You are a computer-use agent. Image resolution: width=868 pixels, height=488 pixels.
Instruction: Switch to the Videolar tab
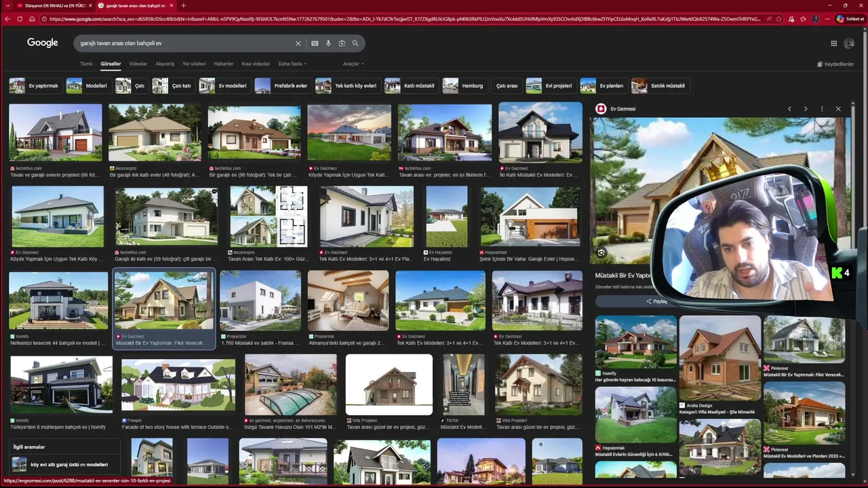tap(138, 64)
